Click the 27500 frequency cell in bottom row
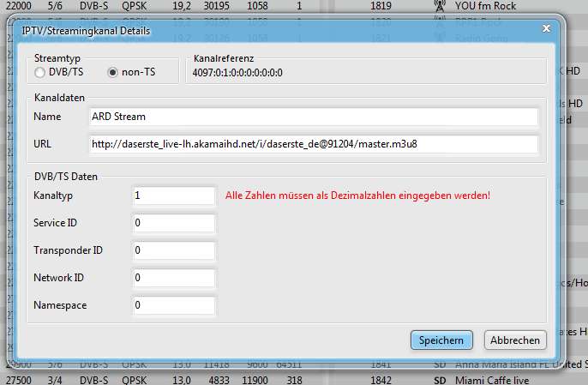The height and width of the screenshot is (385, 588). (x=20, y=379)
